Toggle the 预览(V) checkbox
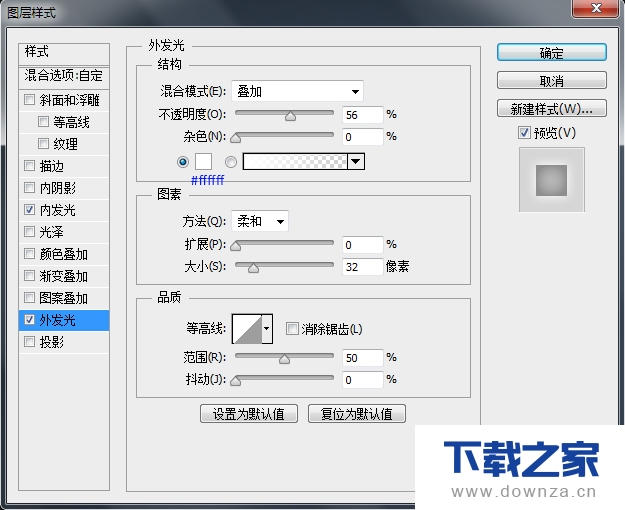The height and width of the screenshot is (510, 625). (x=524, y=132)
